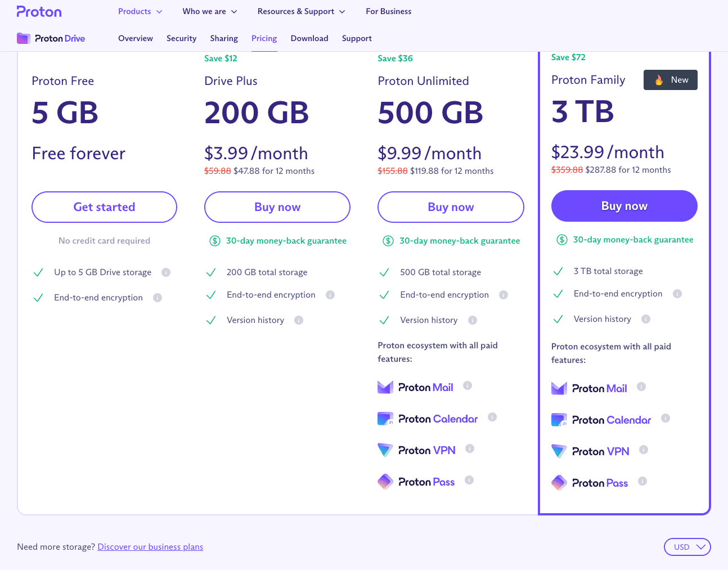Go to the Sharing tab
The width and height of the screenshot is (728, 570).
point(224,38)
